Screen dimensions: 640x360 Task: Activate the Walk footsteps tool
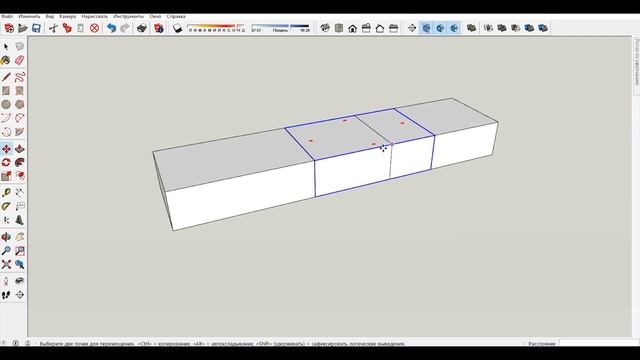click(6, 295)
